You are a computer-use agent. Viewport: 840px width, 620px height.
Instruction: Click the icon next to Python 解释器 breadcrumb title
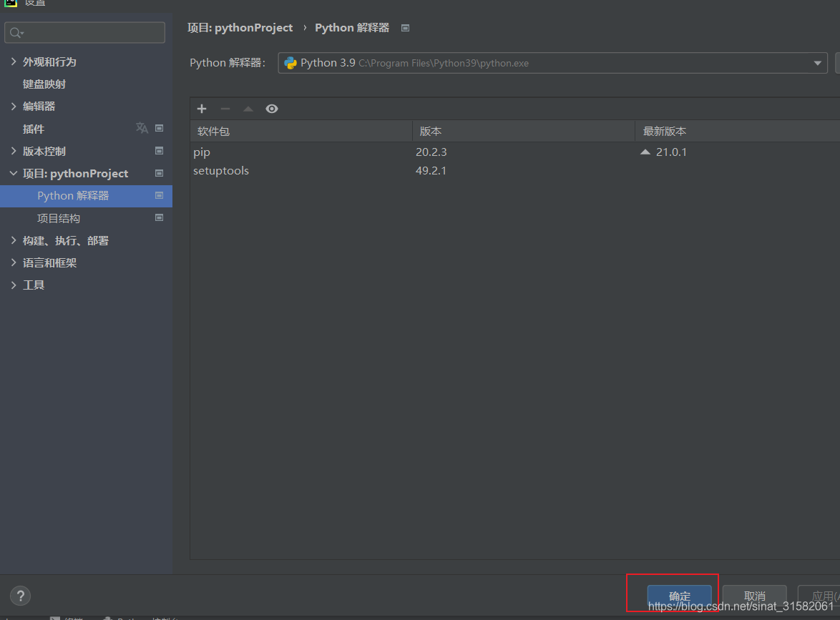click(406, 28)
